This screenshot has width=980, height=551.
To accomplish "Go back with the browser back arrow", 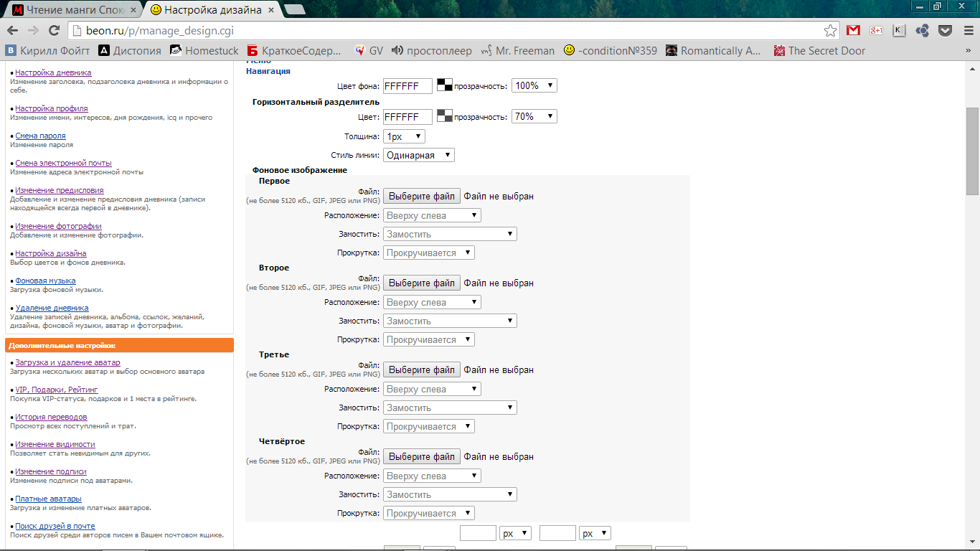I will click(x=12, y=31).
